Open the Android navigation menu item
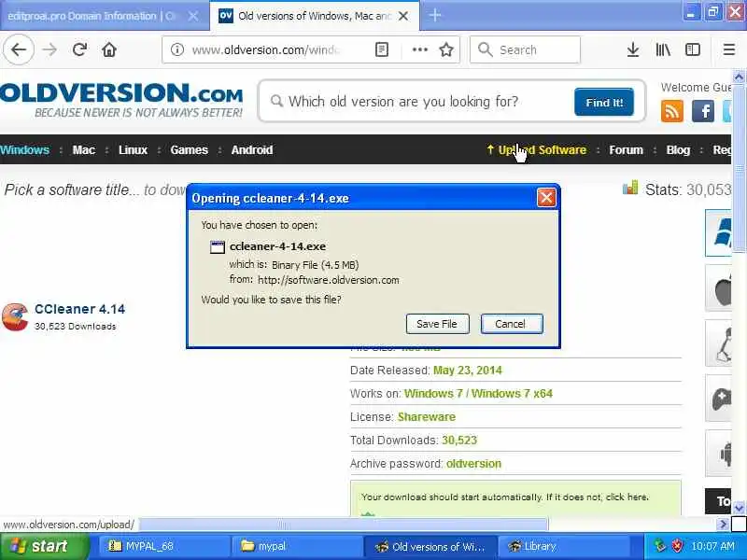This screenshot has width=747, height=560. tap(252, 150)
